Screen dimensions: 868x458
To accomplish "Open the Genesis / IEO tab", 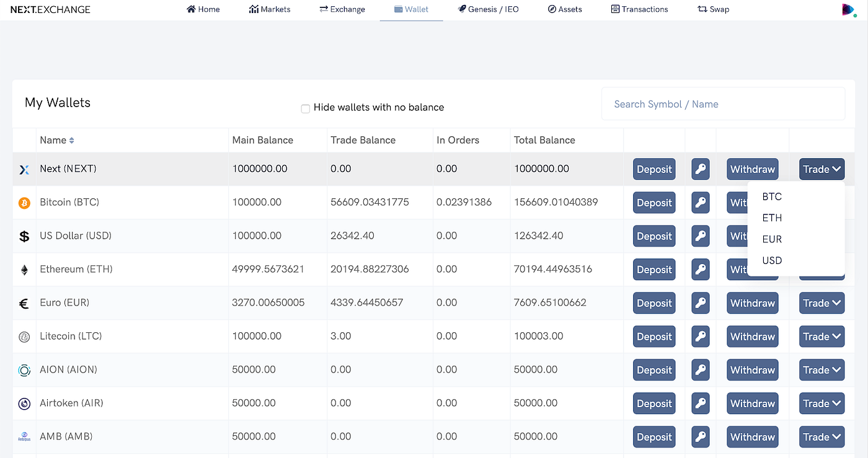I will coord(488,9).
